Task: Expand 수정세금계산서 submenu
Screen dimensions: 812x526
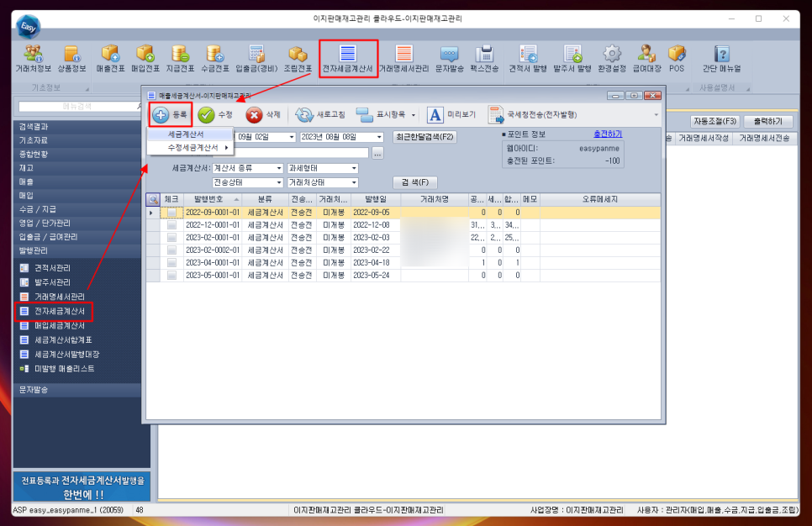Action: (x=191, y=148)
